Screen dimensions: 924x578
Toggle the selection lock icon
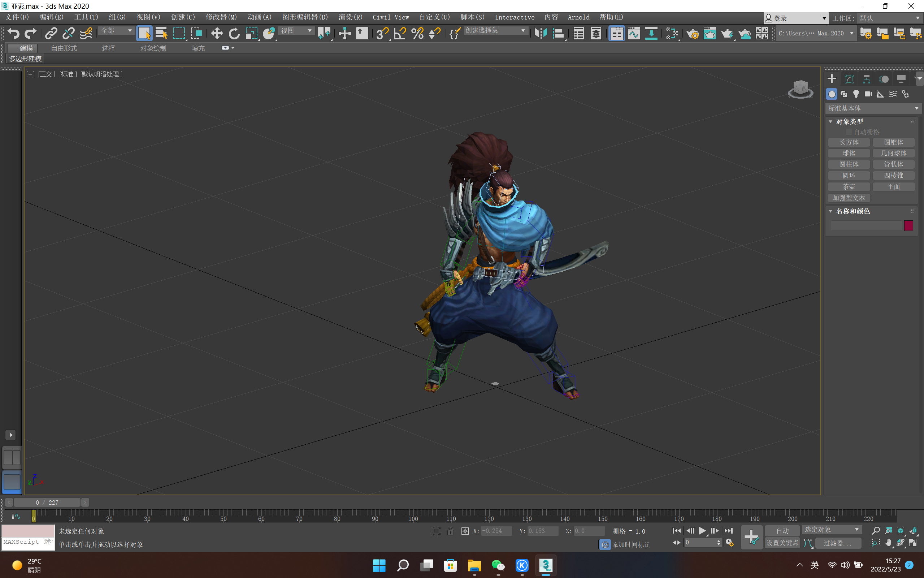point(451,531)
